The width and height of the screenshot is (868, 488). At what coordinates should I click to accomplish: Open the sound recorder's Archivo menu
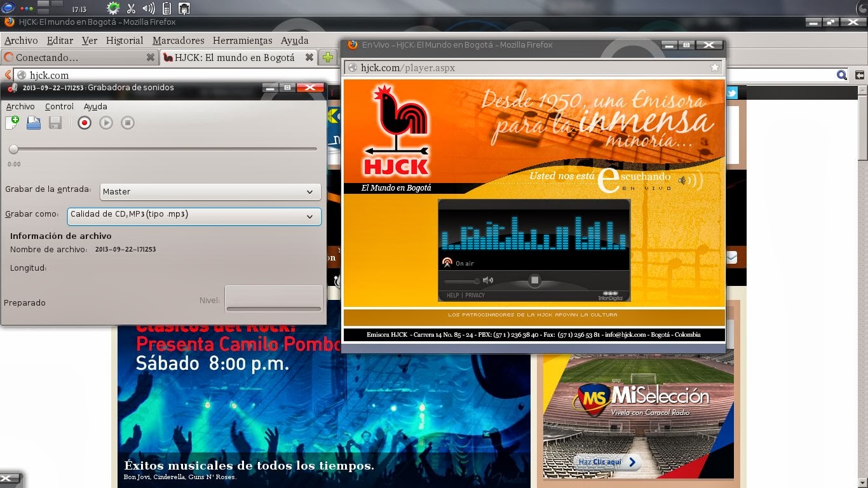pos(20,106)
